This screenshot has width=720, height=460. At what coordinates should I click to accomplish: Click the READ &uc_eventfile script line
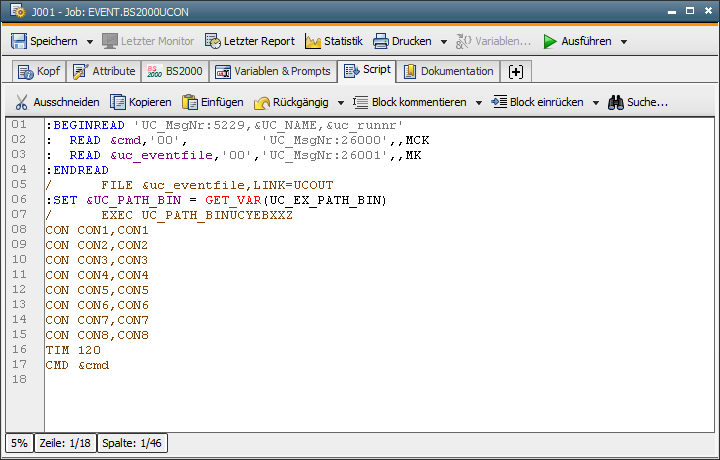[233, 155]
